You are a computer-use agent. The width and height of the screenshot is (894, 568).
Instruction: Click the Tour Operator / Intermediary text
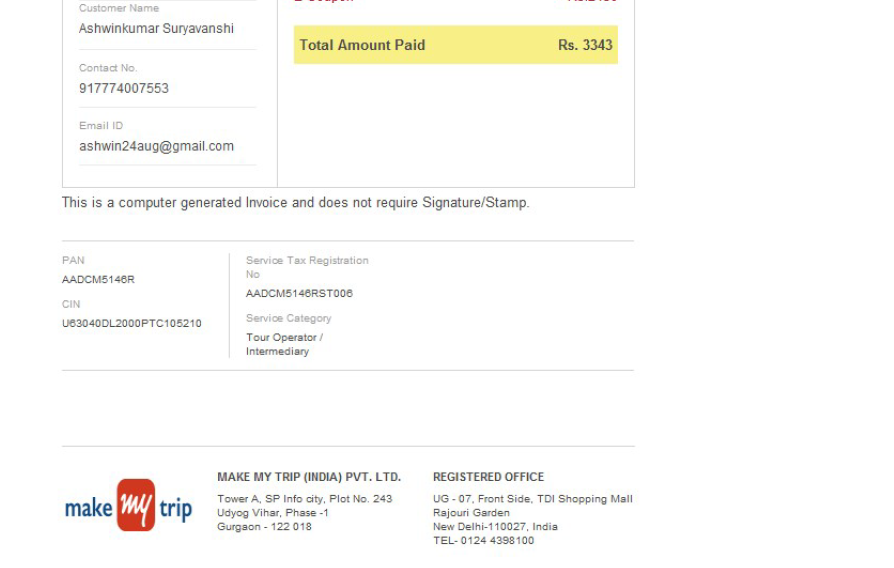(x=285, y=344)
